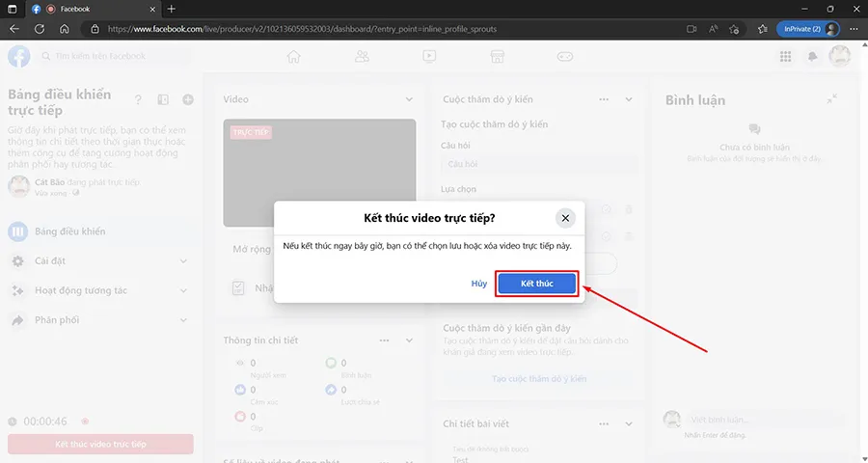Click the blue Kết thúc confirm button
The width and height of the screenshot is (868, 463).
click(536, 284)
